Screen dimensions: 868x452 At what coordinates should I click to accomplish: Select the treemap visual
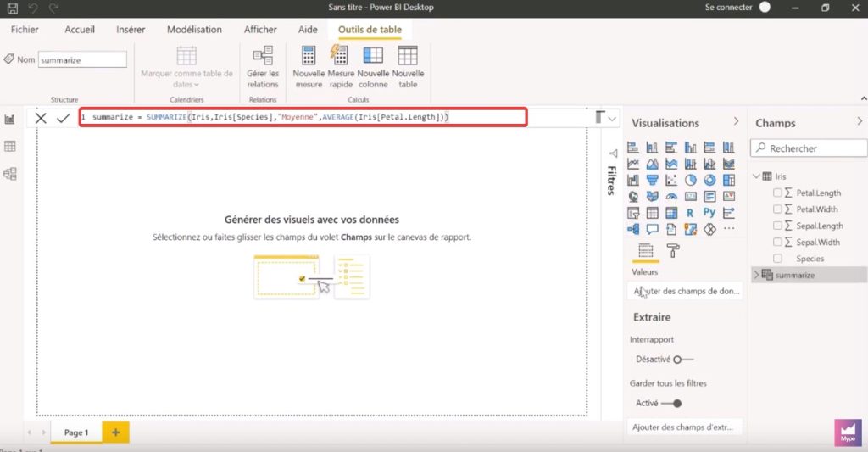729,180
